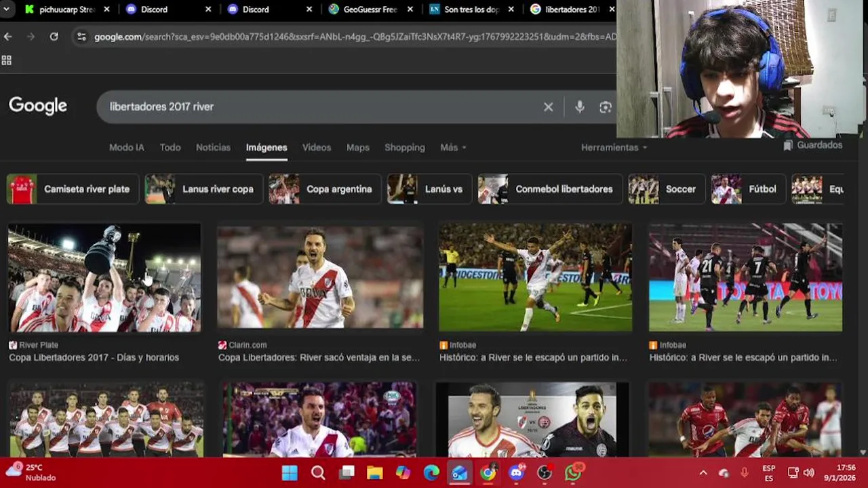
Task: Launch Copilot from taskbar
Action: pos(403,472)
